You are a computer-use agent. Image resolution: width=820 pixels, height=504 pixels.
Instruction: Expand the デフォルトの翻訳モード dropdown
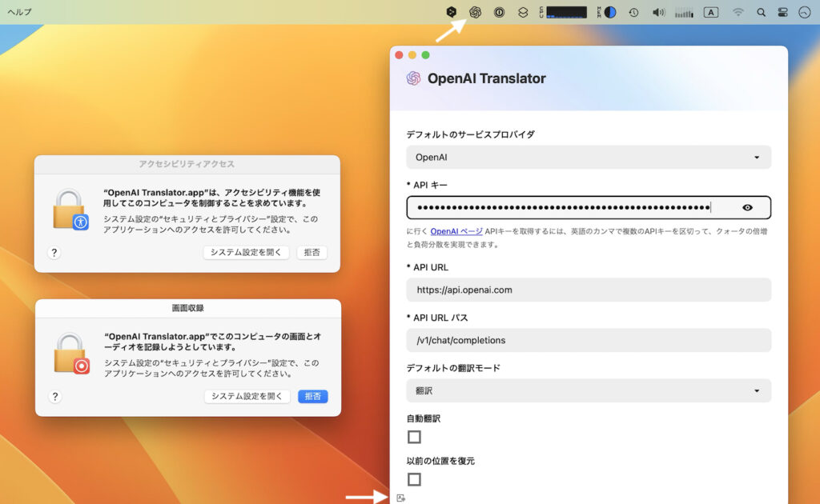pyautogui.click(x=589, y=390)
